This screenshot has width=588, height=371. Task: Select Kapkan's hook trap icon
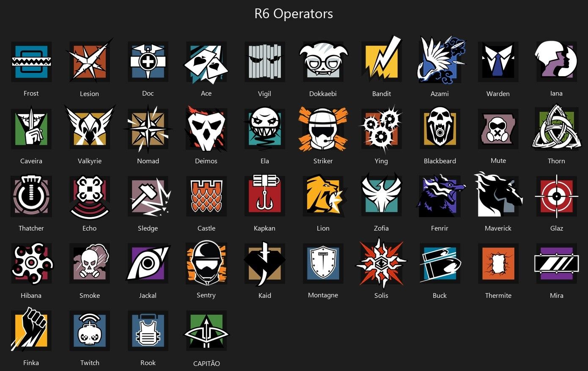[265, 195]
